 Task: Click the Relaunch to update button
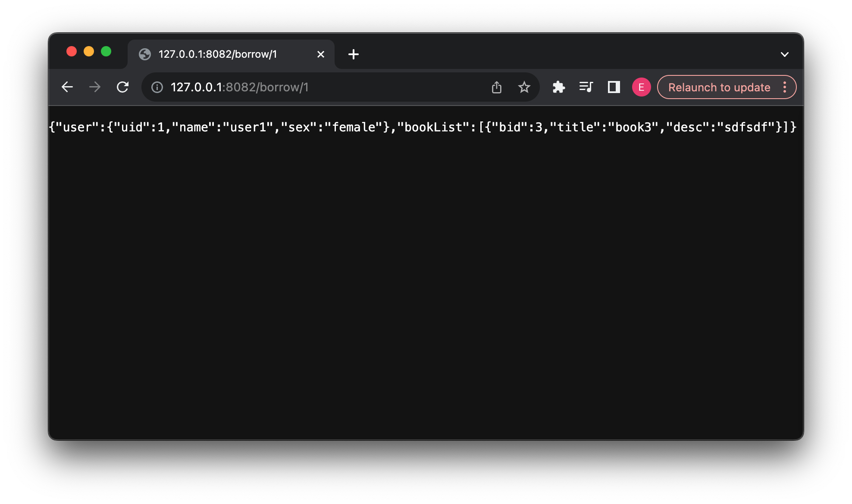[719, 87]
